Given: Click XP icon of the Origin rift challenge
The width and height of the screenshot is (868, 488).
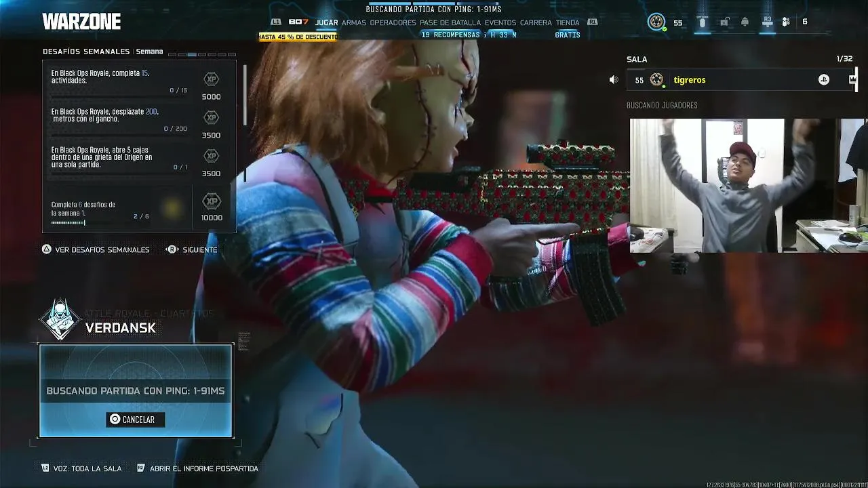Looking at the screenshot, I should 212,157.
